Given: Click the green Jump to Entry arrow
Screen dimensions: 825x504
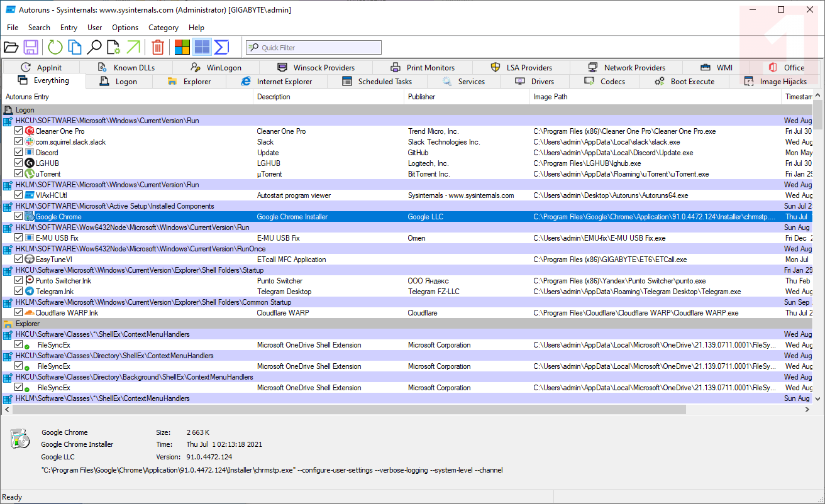Looking at the screenshot, I should [133, 47].
